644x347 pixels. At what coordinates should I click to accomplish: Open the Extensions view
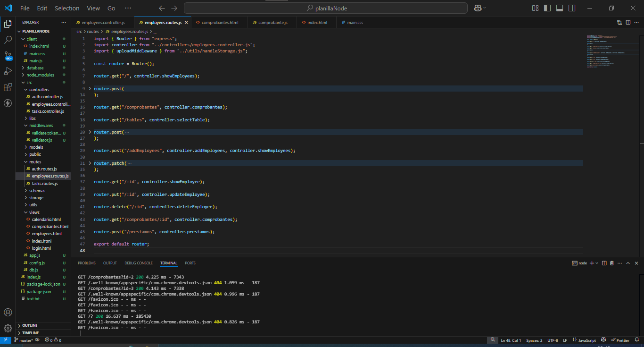click(x=8, y=87)
